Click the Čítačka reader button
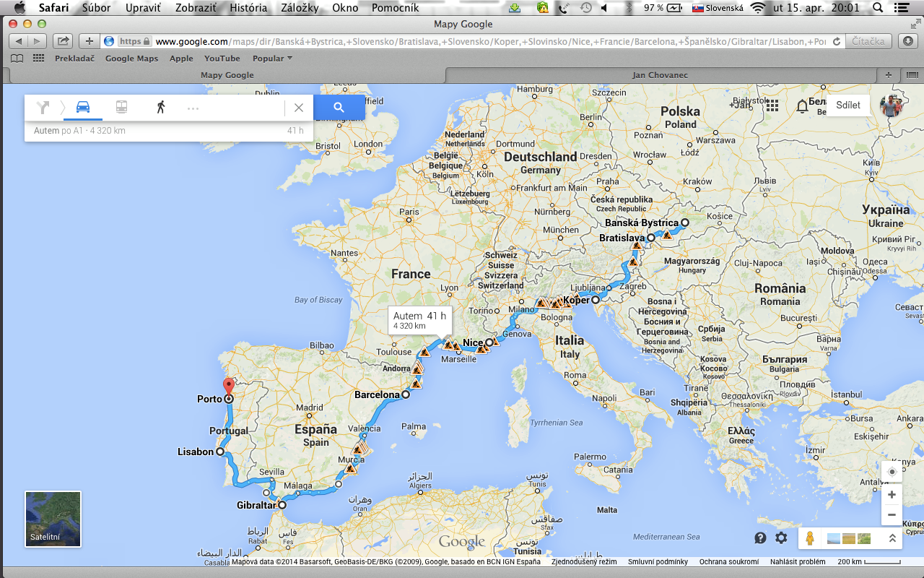 [x=868, y=41]
